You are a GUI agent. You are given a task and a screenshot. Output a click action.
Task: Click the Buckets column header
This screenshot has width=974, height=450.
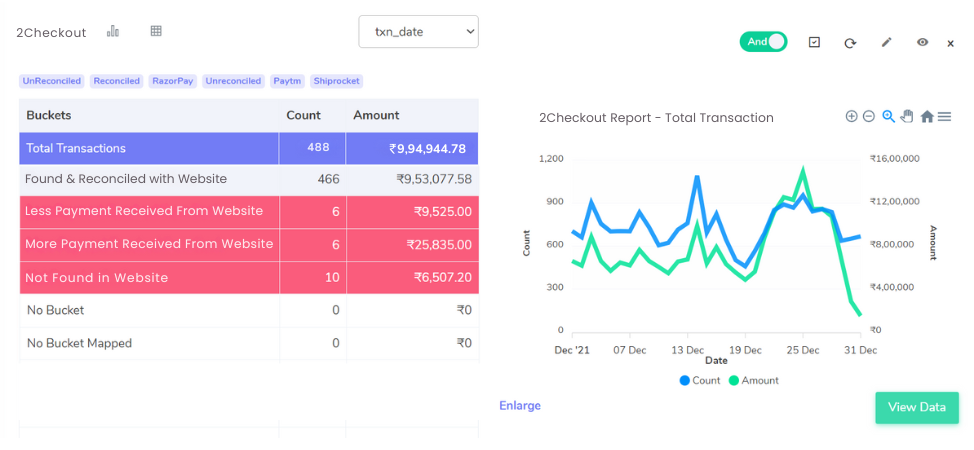[x=149, y=115]
